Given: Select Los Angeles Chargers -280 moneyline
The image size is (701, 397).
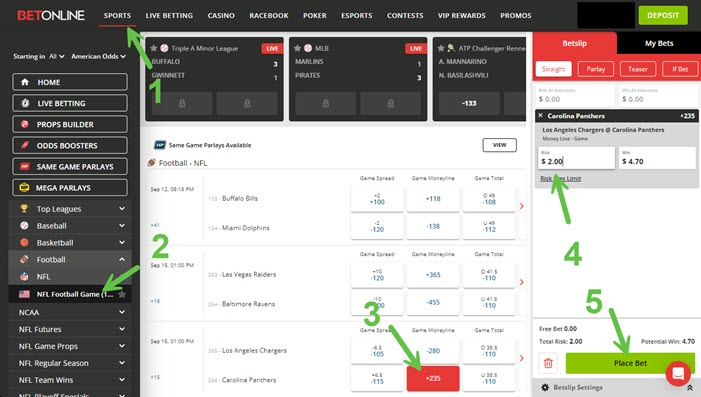Looking at the screenshot, I should pos(433,351).
